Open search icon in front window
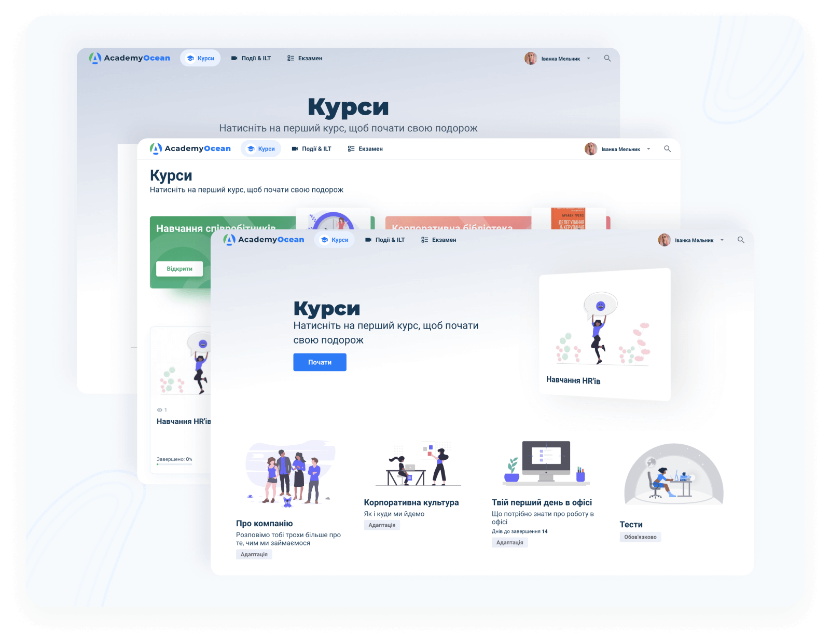830x644 pixels. coord(741,240)
